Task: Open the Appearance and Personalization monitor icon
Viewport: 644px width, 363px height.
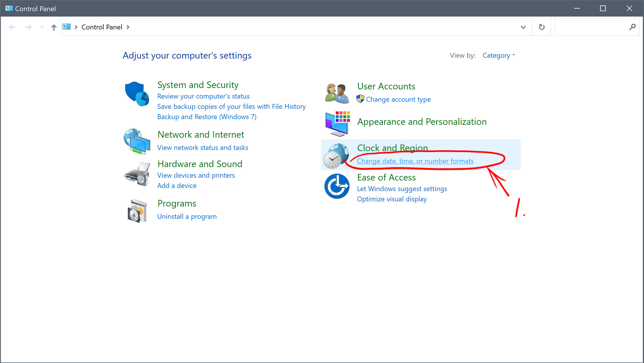Action: tap(338, 124)
